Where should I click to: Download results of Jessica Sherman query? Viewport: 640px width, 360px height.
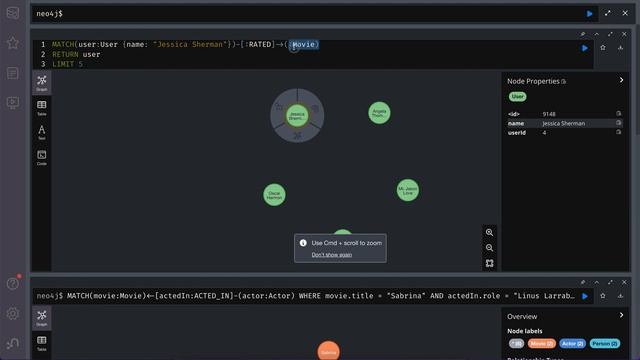pos(620,48)
